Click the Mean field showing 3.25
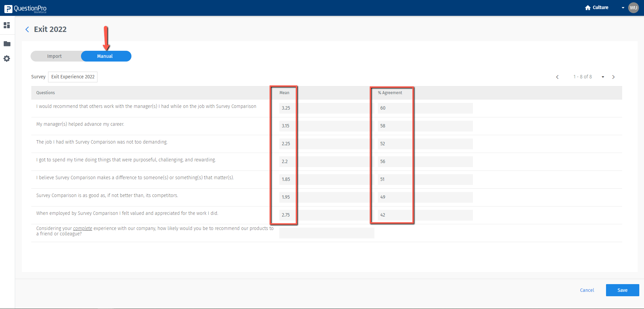 tap(286, 108)
